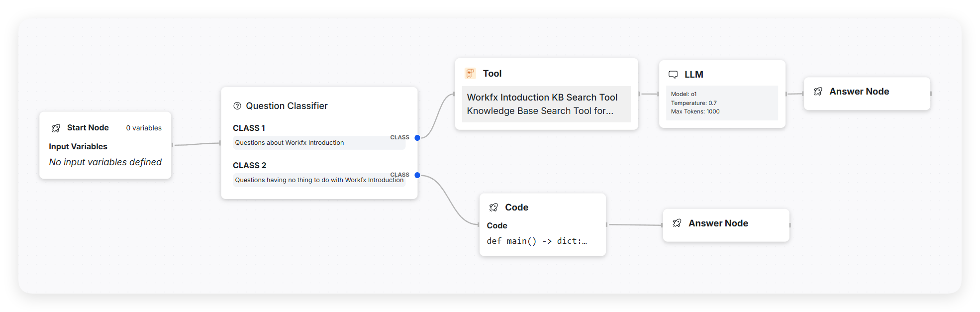This screenshot has height=312, width=980.
Task: Click the Start Node rocket icon
Action: [x=56, y=128]
